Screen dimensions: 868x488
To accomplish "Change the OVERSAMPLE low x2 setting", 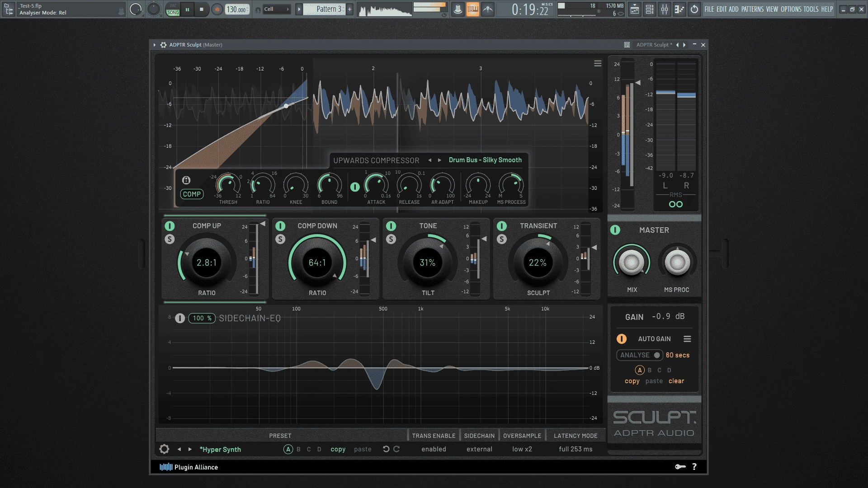I will pyautogui.click(x=522, y=449).
